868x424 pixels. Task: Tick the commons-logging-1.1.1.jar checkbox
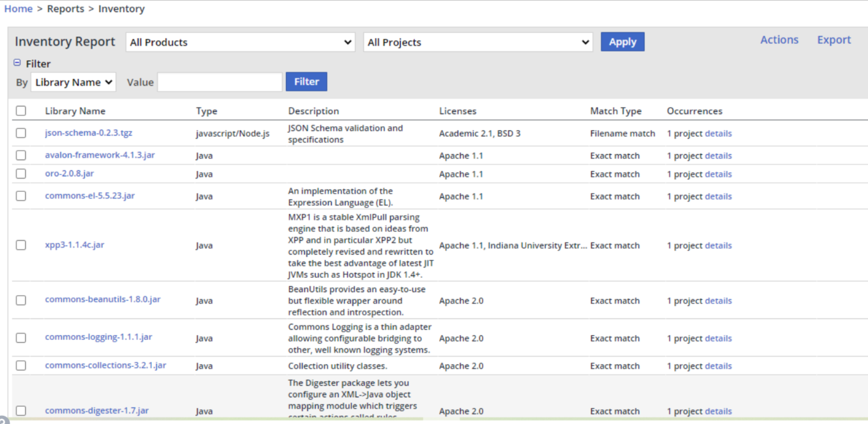pos(21,338)
